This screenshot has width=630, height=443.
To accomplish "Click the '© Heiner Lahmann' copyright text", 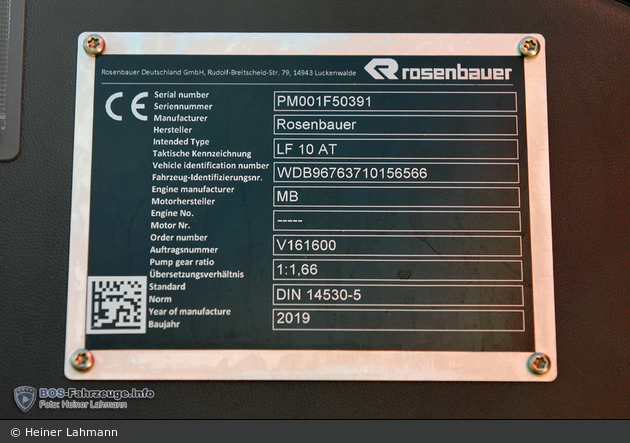I will tap(64, 432).
